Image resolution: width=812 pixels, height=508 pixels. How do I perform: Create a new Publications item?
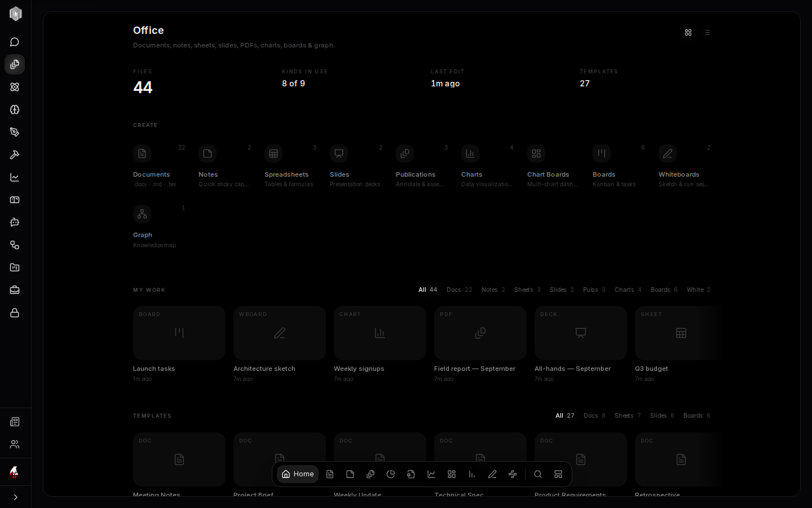(x=422, y=166)
